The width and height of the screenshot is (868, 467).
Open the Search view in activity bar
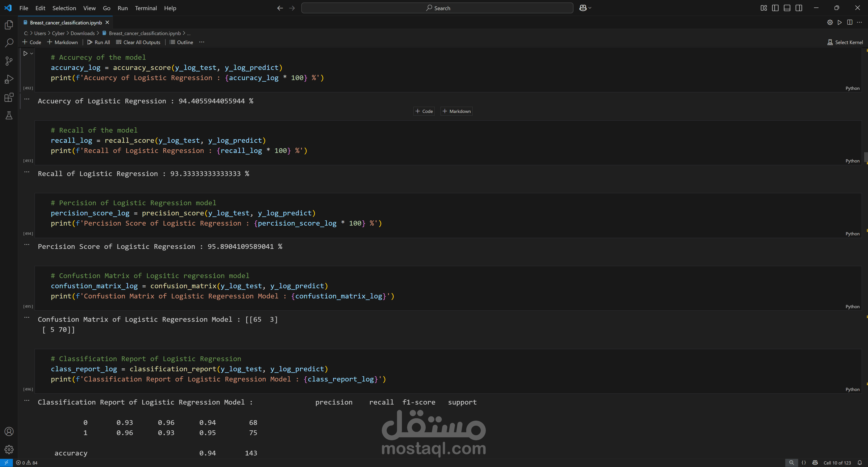click(x=9, y=43)
